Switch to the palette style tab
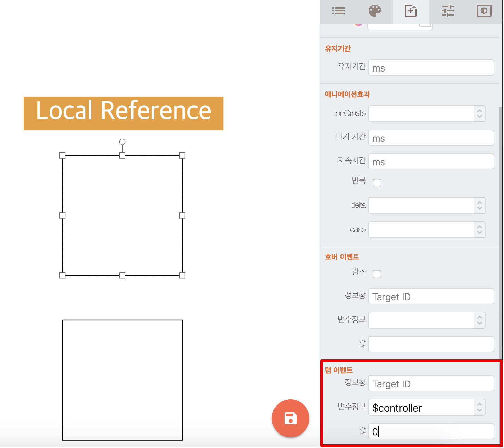The width and height of the screenshot is (504, 448). [x=375, y=11]
